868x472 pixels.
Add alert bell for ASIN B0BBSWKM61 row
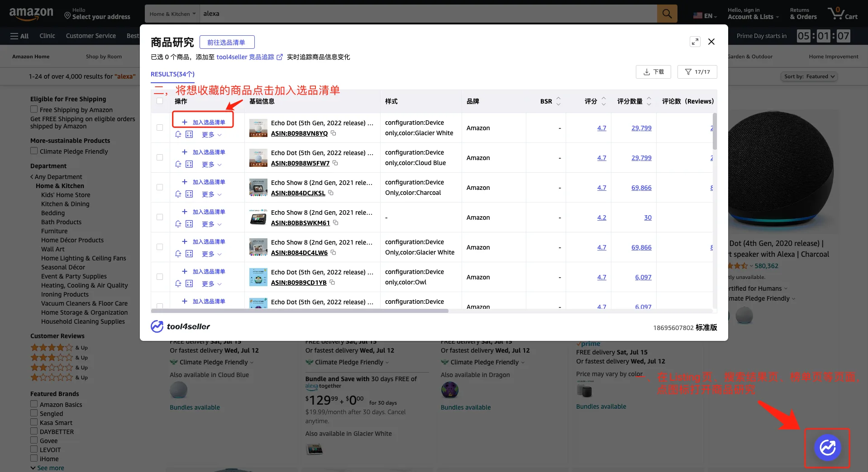(178, 224)
